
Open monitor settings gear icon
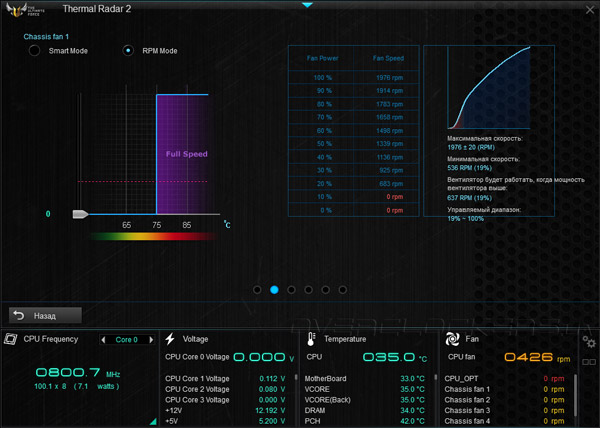(x=589, y=342)
